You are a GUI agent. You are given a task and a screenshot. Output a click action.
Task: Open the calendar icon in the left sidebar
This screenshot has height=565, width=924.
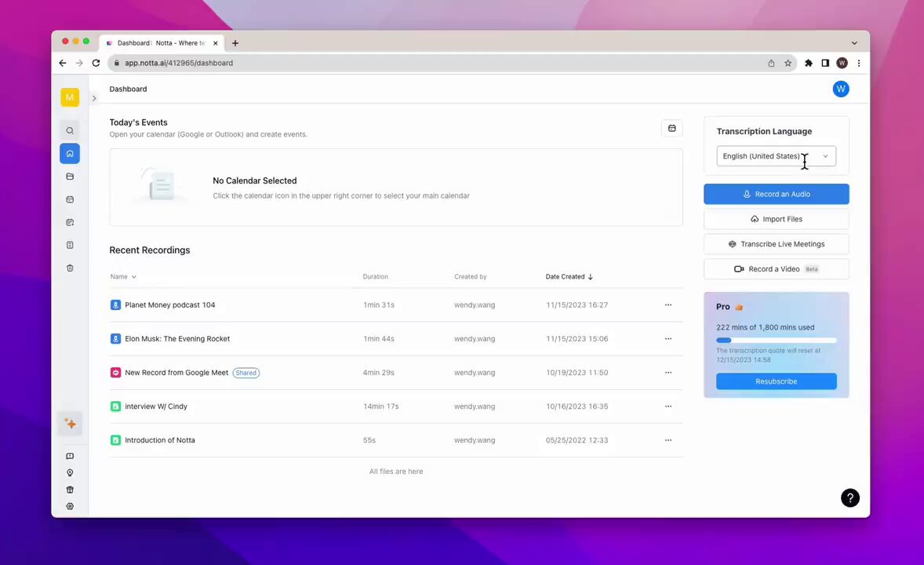pyautogui.click(x=70, y=199)
